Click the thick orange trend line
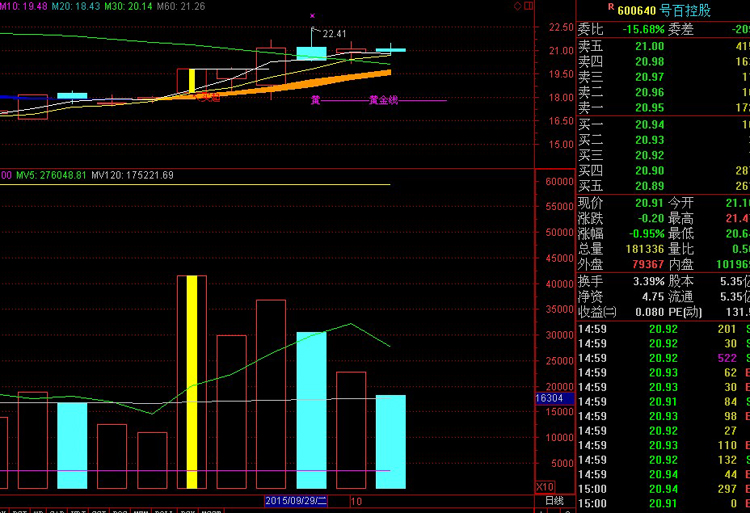750x513 pixels. [330, 78]
